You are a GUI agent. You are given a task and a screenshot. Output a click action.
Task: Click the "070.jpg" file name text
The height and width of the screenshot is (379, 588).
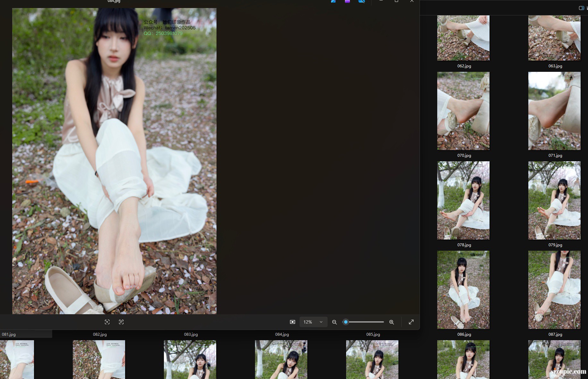(x=464, y=156)
